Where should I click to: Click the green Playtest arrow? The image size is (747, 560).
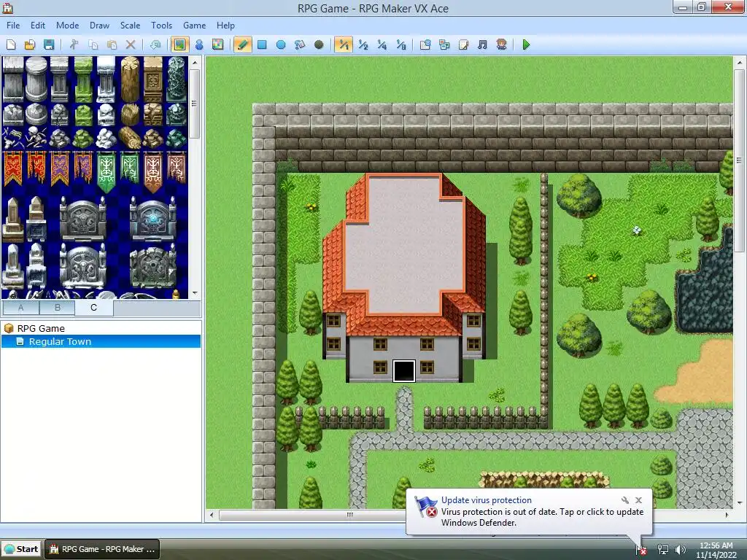click(527, 44)
